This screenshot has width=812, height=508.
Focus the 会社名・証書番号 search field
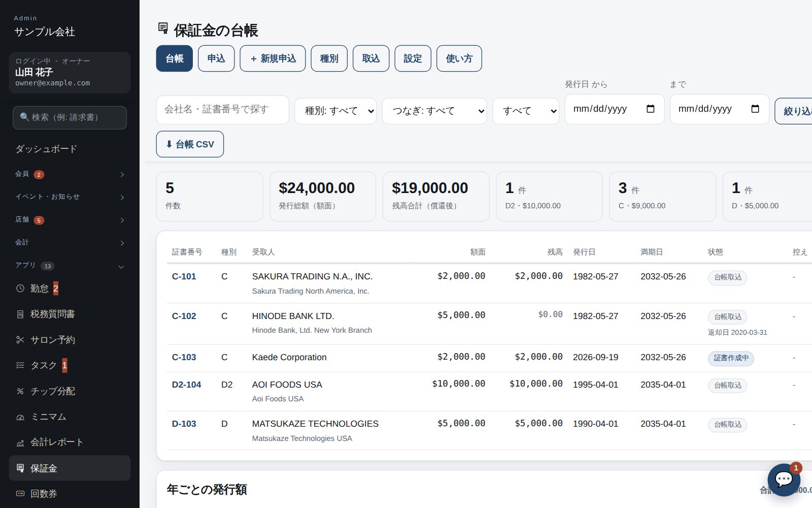tap(223, 110)
